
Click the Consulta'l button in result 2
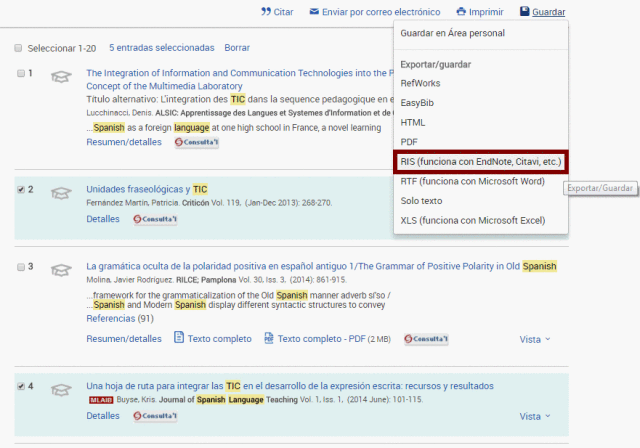tap(155, 219)
